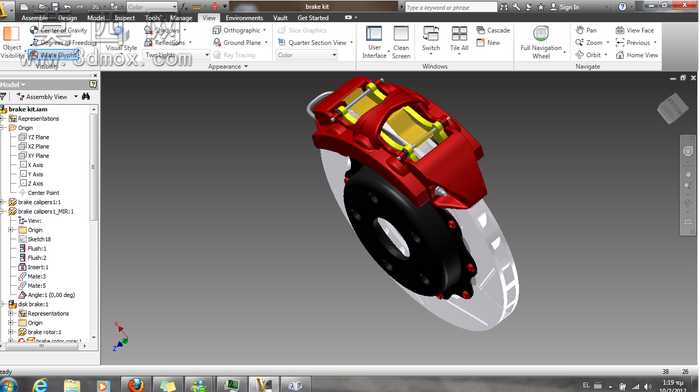This screenshot has height=392, width=700.
Task: Open the Help question mark icon
Action: 622,7
